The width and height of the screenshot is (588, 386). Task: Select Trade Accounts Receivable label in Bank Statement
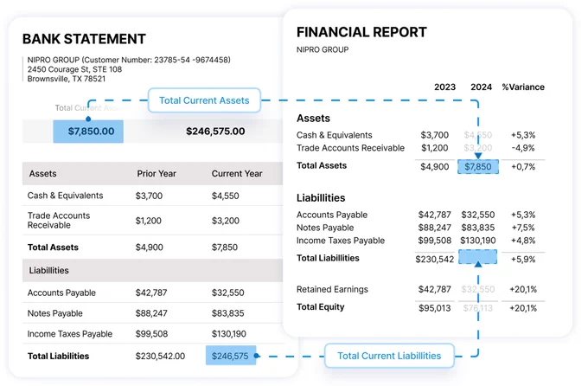(x=59, y=221)
